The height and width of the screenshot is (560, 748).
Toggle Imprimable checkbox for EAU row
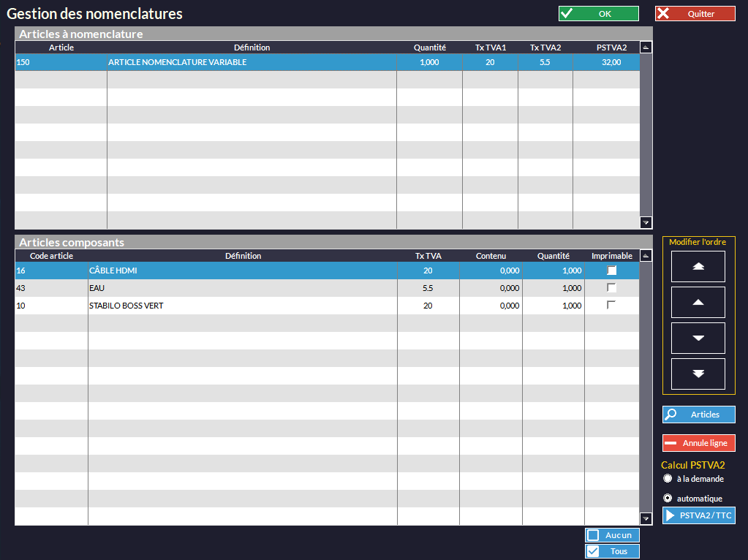click(612, 288)
